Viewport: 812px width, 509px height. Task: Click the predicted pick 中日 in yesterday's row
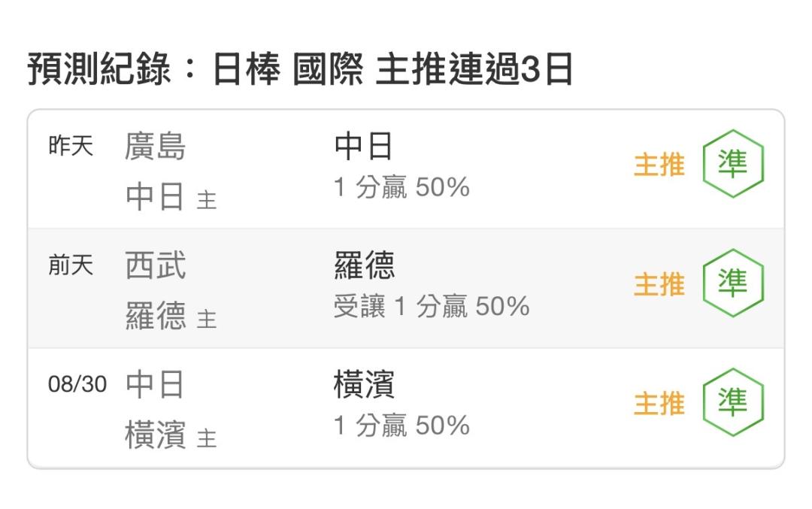[363, 147]
